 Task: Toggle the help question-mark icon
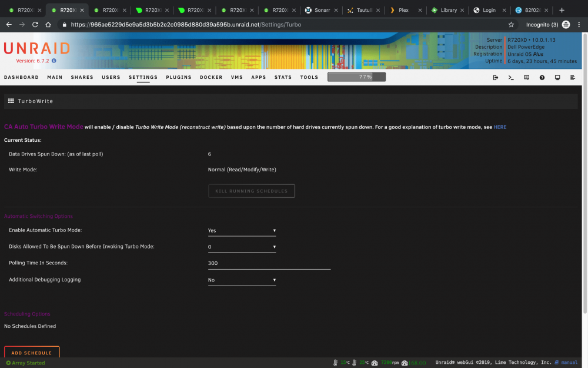pos(542,77)
